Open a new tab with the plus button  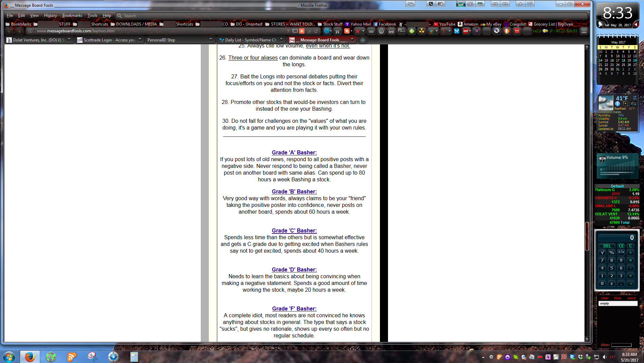[362, 40]
